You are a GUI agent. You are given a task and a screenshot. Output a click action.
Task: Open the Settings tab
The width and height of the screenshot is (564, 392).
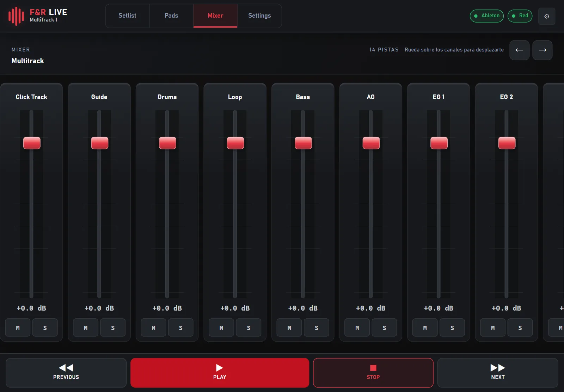point(259,16)
